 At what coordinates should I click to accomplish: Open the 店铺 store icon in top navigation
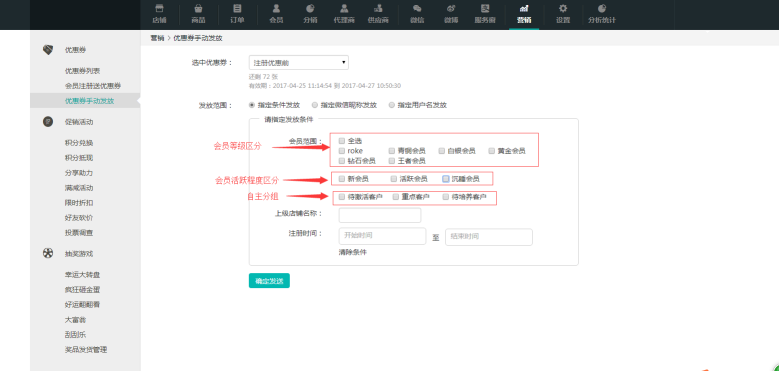(x=159, y=8)
